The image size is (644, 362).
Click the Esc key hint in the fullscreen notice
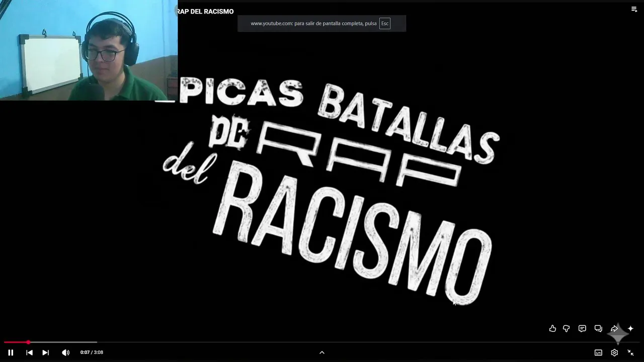pyautogui.click(x=385, y=23)
